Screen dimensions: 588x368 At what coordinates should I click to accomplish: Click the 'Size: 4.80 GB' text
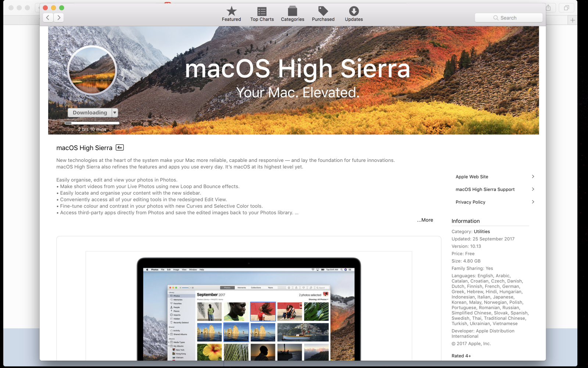[466, 261]
